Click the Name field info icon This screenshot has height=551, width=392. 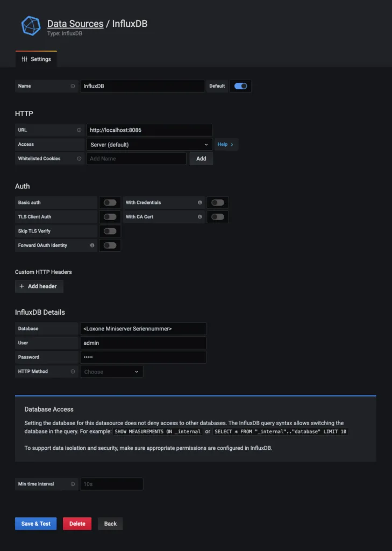[x=73, y=86]
